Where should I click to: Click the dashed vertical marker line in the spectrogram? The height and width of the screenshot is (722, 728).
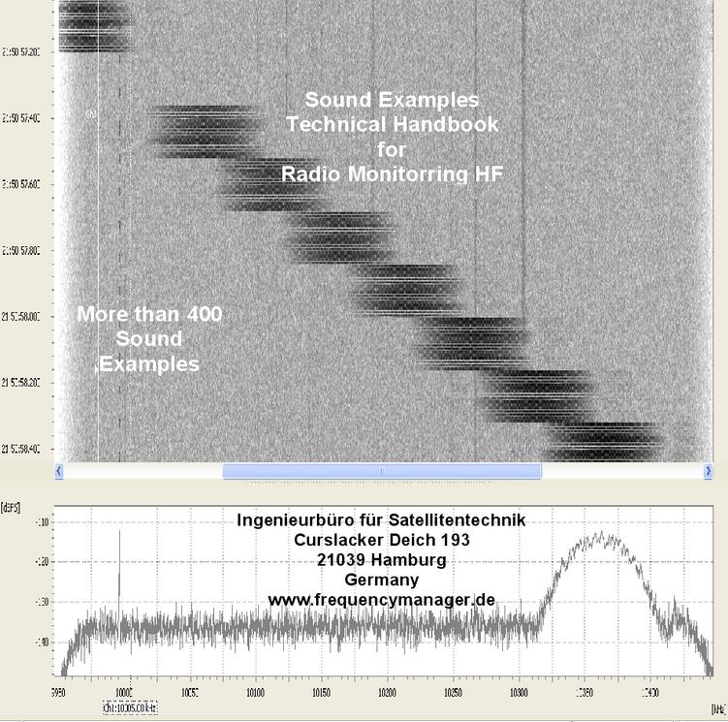pyautogui.click(x=120, y=242)
